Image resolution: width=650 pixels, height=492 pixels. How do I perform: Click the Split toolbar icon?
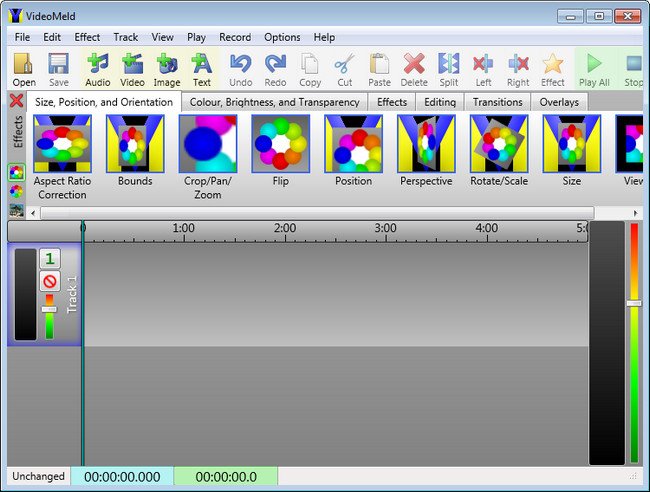pos(449,70)
